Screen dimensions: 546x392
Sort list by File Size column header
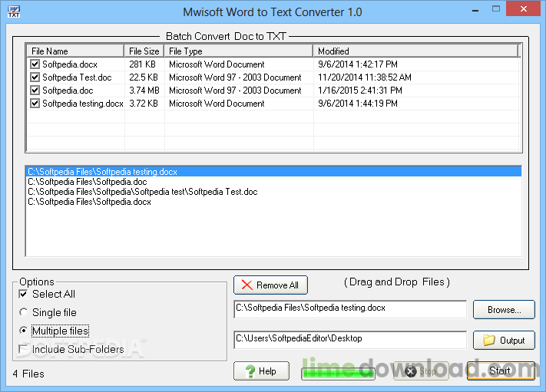point(144,51)
